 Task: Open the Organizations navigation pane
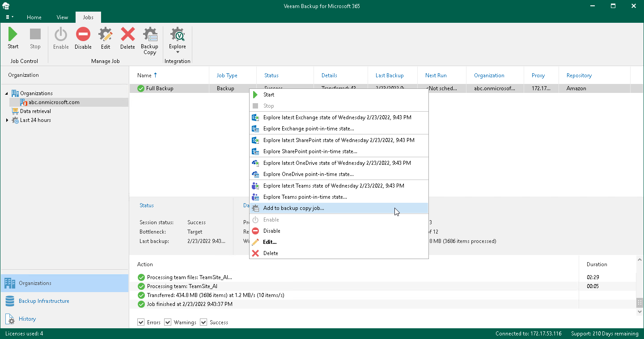pos(64,283)
